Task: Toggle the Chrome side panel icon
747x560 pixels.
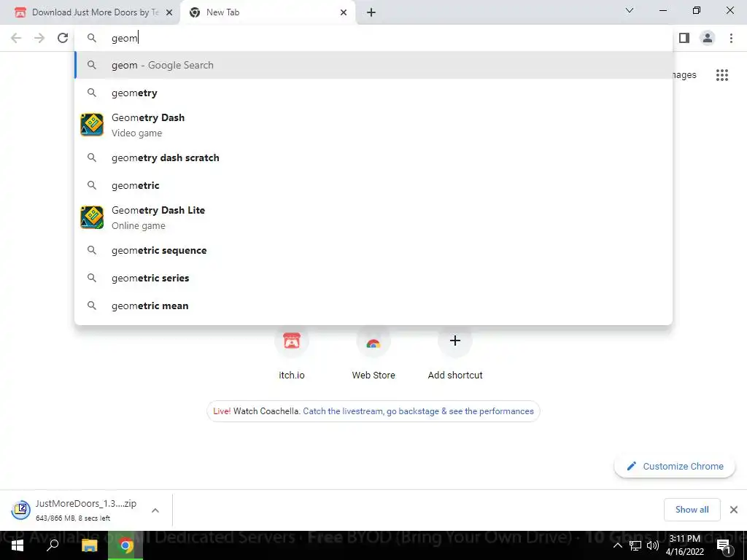Action: [684, 38]
